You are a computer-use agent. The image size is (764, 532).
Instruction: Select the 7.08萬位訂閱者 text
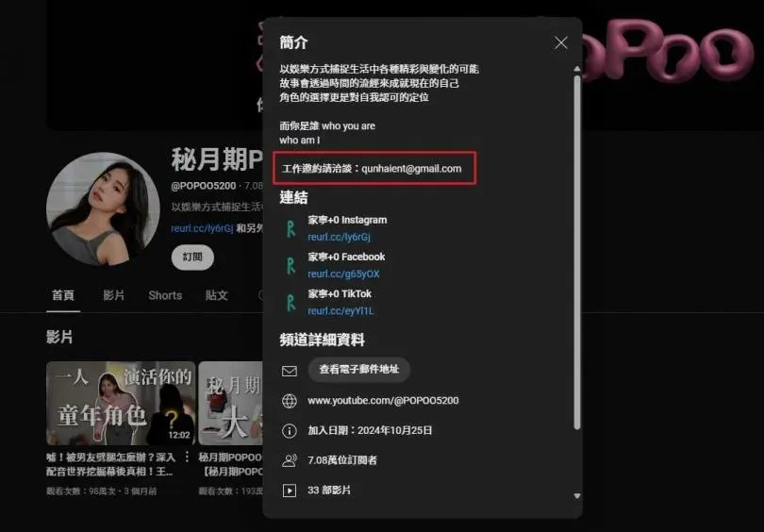coord(342,460)
